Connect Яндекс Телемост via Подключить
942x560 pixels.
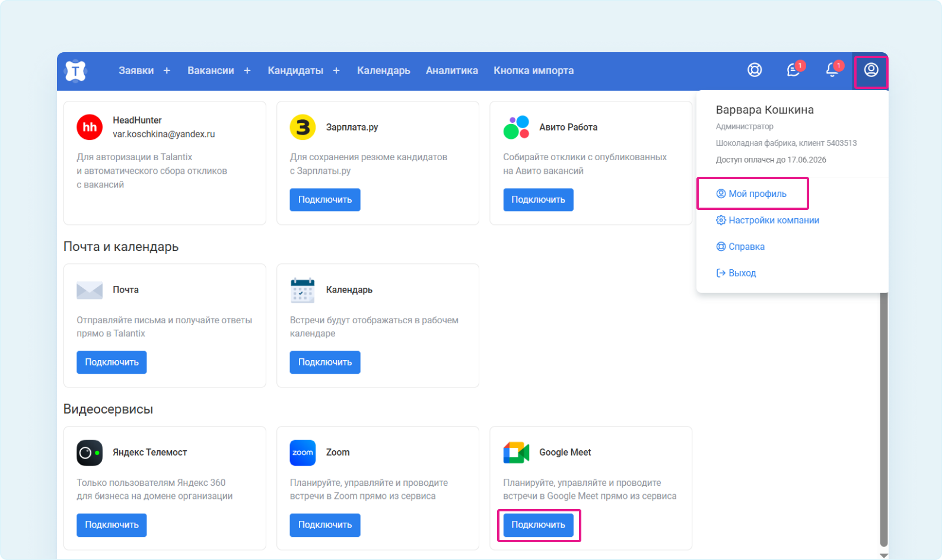(x=112, y=525)
